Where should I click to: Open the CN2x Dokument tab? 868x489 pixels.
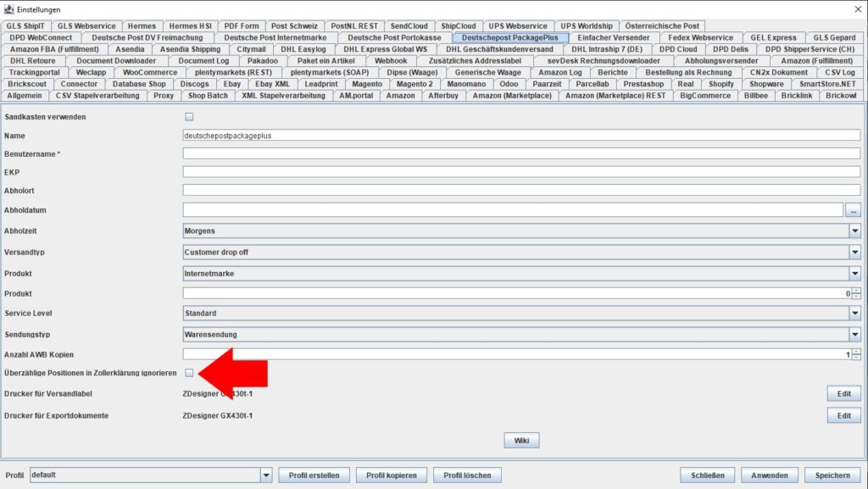(778, 73)
